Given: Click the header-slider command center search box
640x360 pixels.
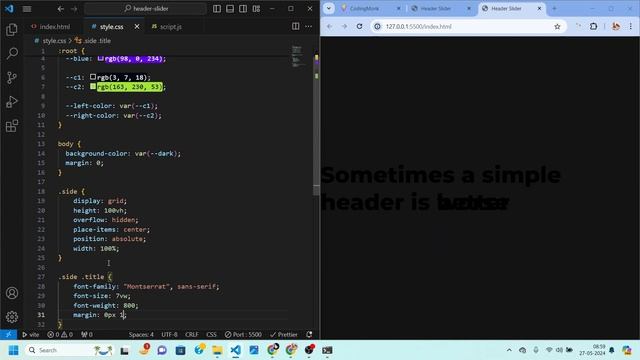Looking at the screenshot, I should pyautogui.click(x=145, y=9).
